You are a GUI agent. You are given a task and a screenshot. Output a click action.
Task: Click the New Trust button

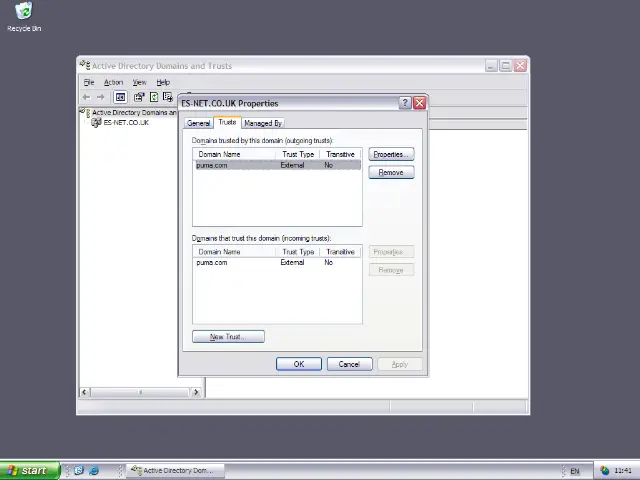(x=228, y=337)
